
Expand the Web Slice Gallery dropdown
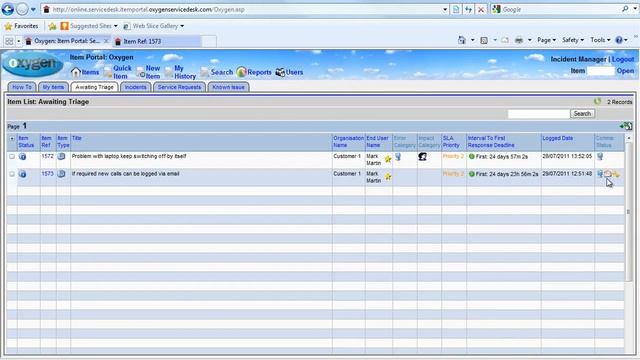coord(182,26)
